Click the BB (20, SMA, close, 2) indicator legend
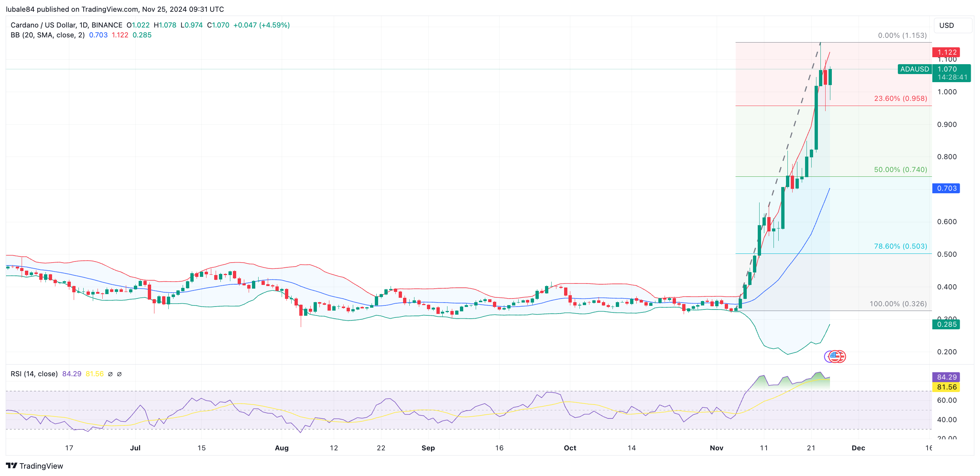 point(48,35)
